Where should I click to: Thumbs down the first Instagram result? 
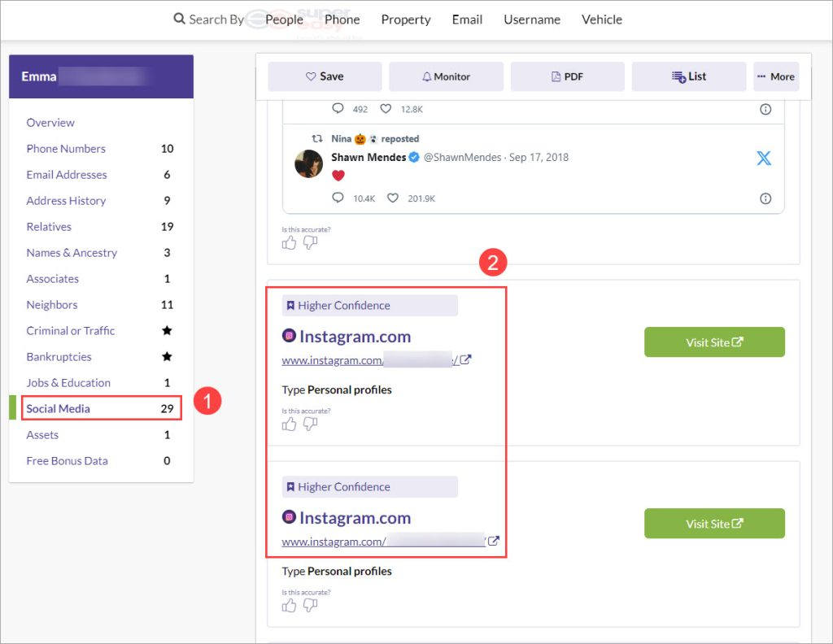coord(310,424)
